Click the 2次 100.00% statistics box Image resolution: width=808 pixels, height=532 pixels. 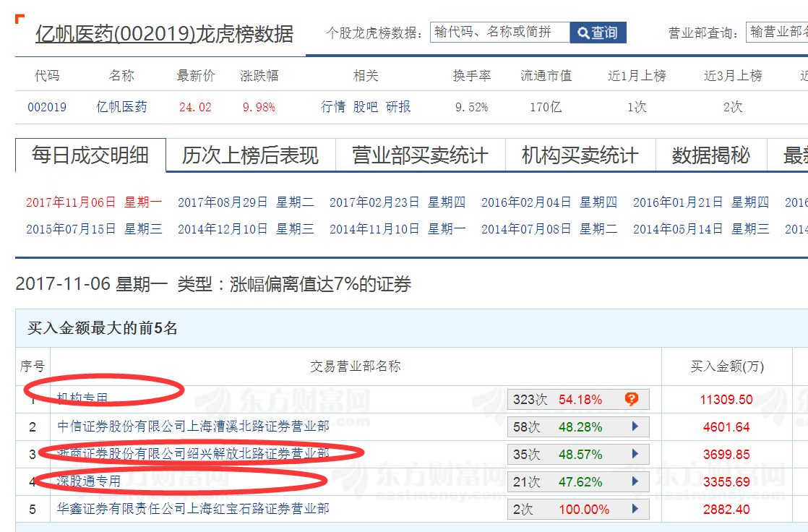[x=578, y=510]
